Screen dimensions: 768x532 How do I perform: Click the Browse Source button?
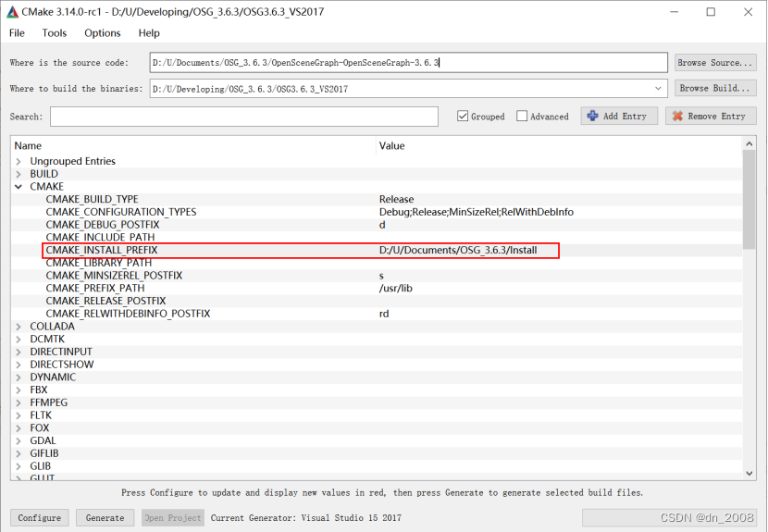[x=715, y=63]
